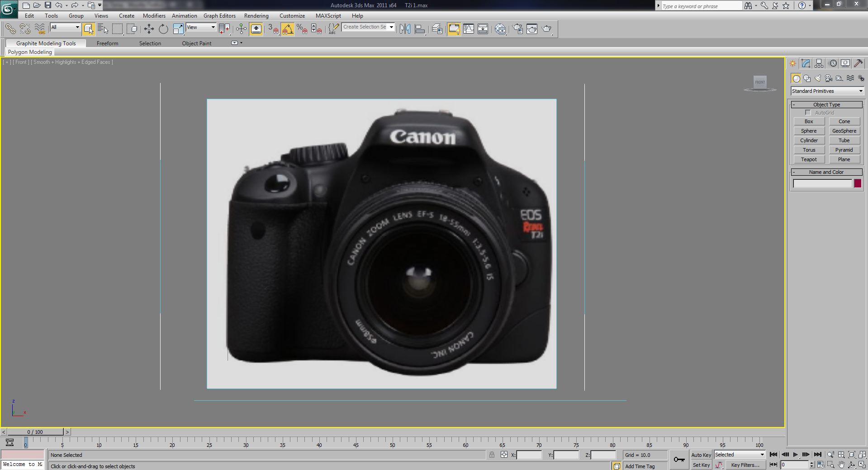Open the Layer Manager

point(437,29)
